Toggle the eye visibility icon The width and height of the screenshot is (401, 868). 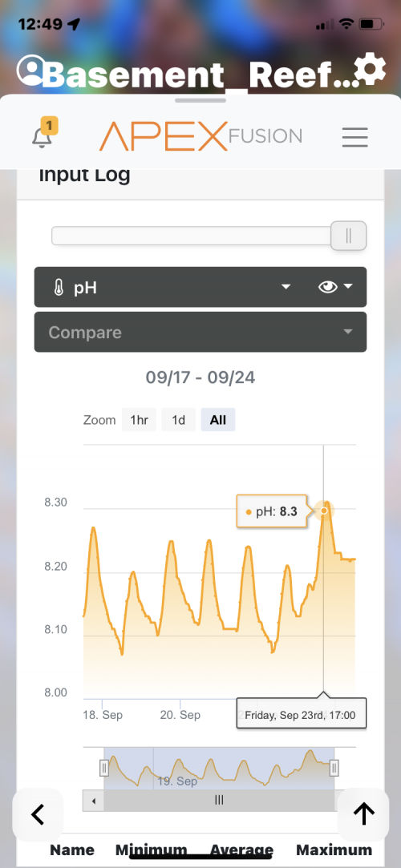click(328, 287)
